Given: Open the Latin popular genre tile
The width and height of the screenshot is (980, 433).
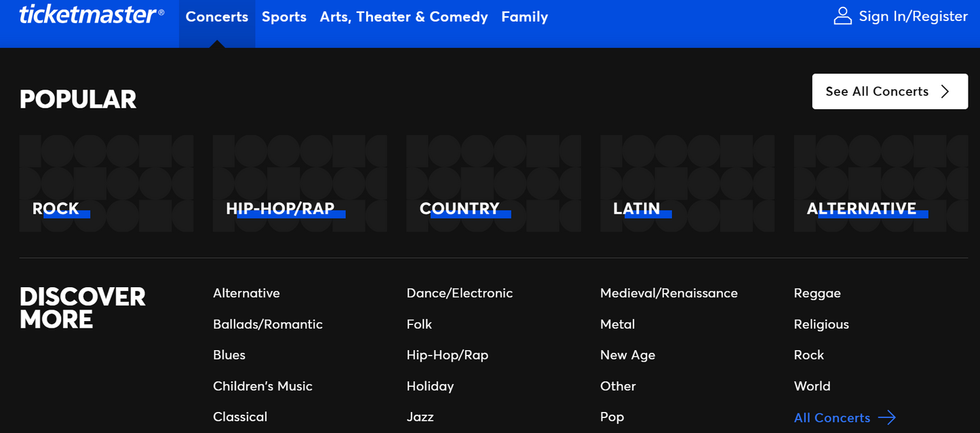Looking at the screenshot, I should 687,183.
